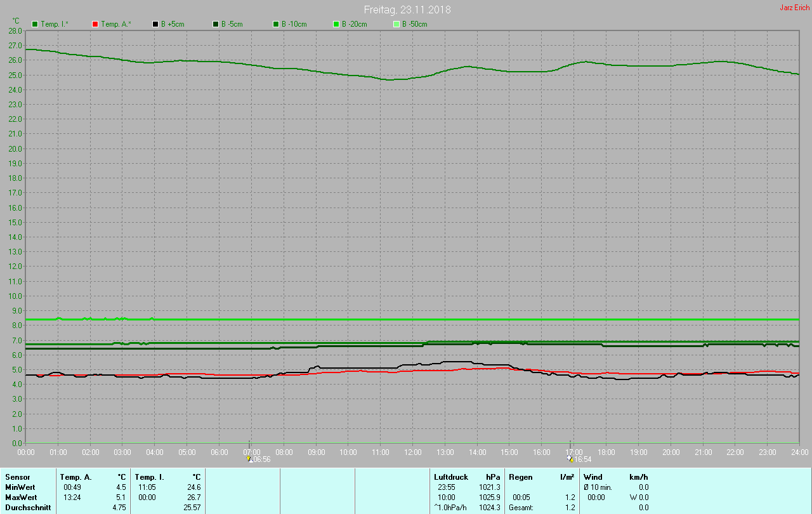Click the '28.0' y-axis label
Viewport: 812px width, 514px height.
click(16, 30)
